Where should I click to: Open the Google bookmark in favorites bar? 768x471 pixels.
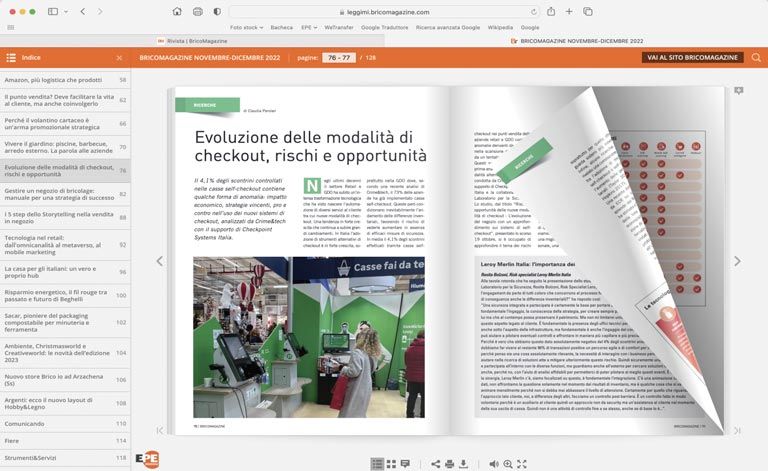tap(529, 27)
